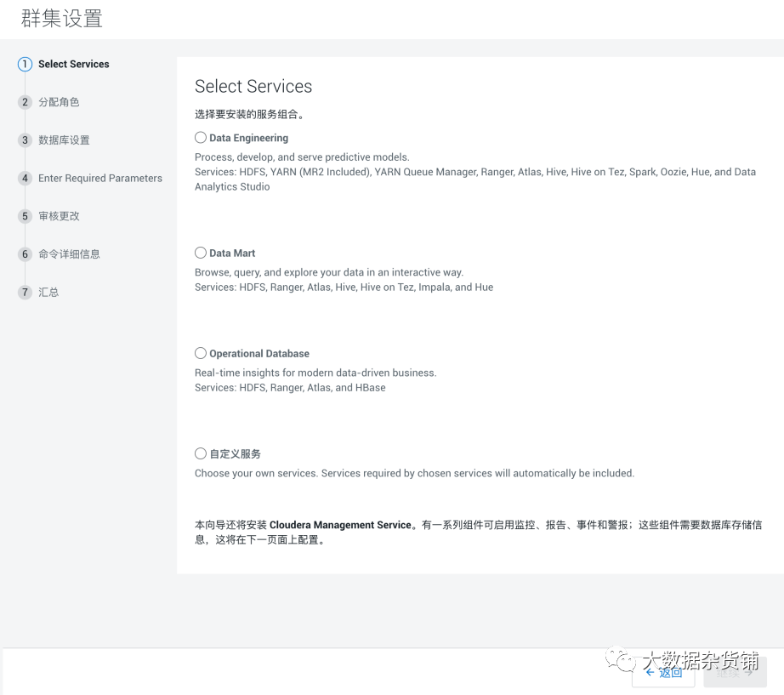Click the 继续 continue button

pyautogui.click(x=735, y=673)
